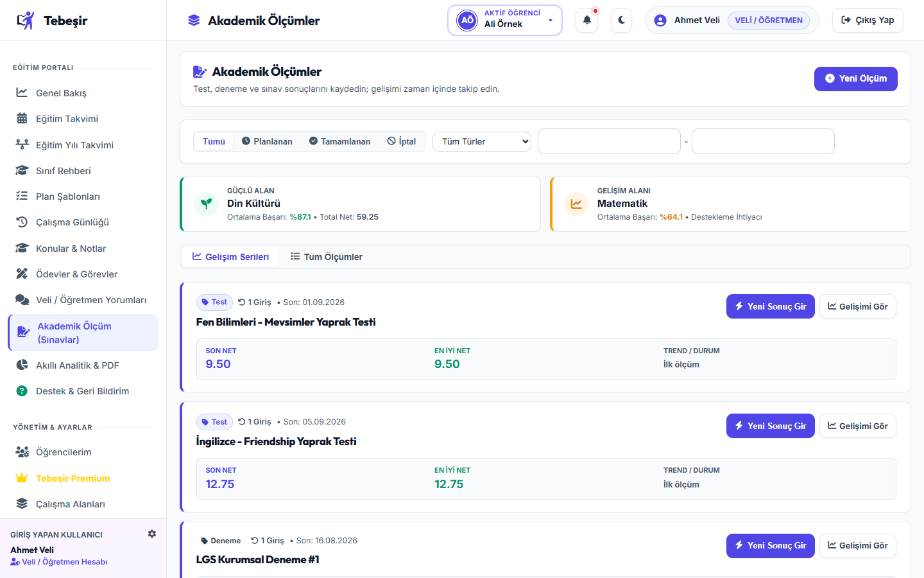Click Çalışma Günlüğü history icon
Image resolution: width=924 pixels, height=578 pixels.
pyautogui.click(x=22, y=222)
